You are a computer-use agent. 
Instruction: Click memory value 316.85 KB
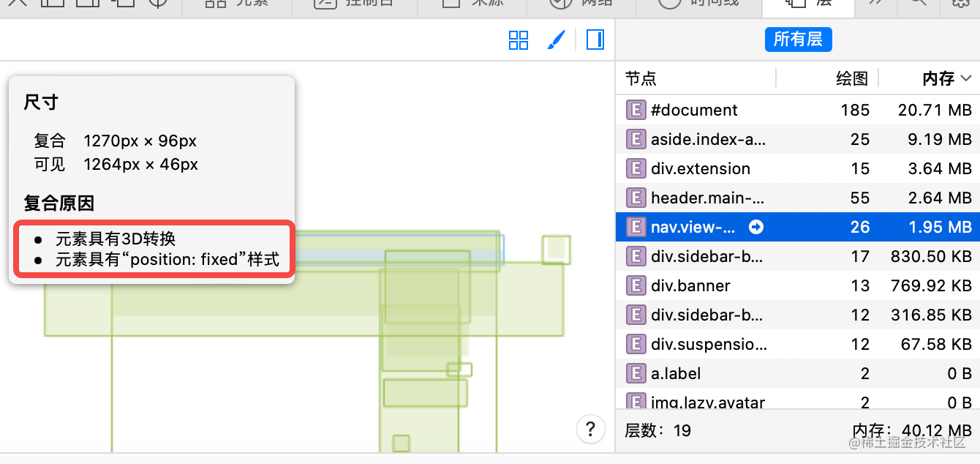coord(931,315)
